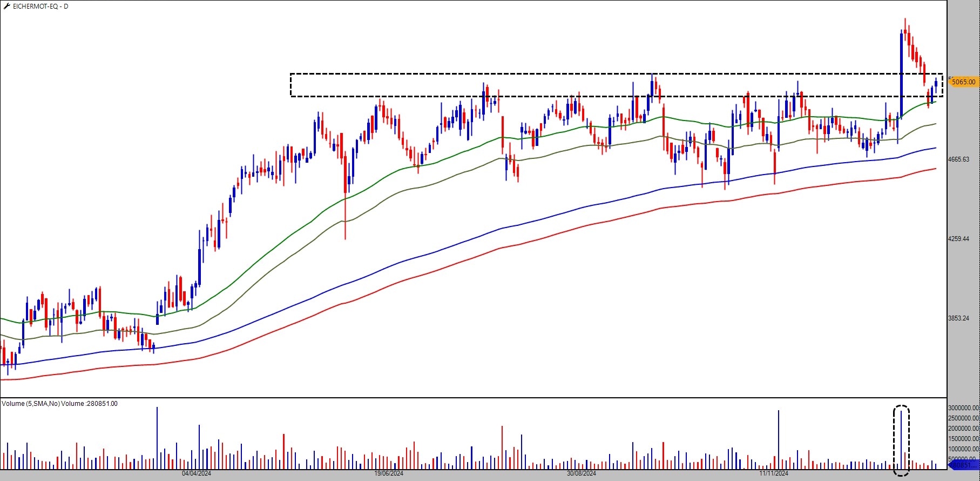Image resolution: width=980 pixels, height=481 pixels.
Task: Click the 2500000.00 volume axis label
Action: pos(964,418)
